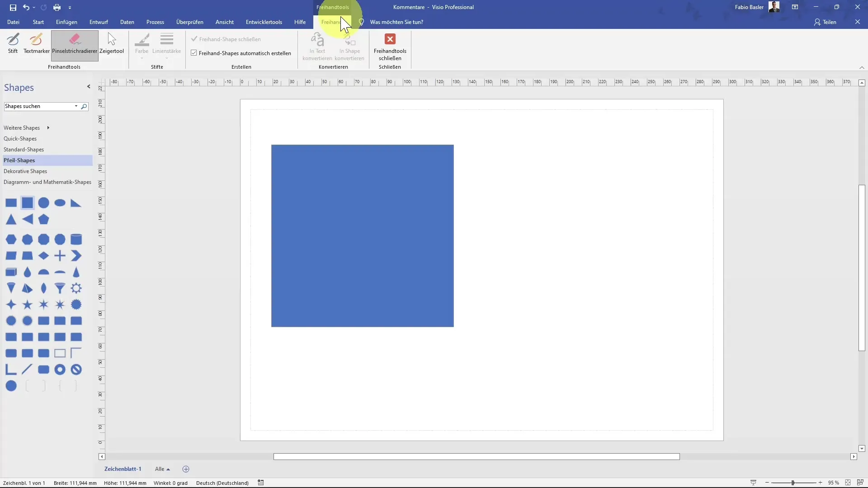Select the five-point star shape
Screen dimensions: 868x488
click(28, 305)
